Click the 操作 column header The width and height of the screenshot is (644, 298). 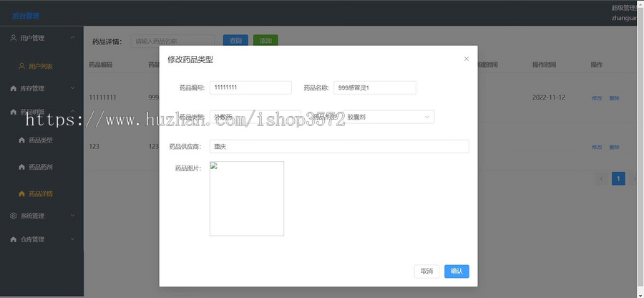596,64
